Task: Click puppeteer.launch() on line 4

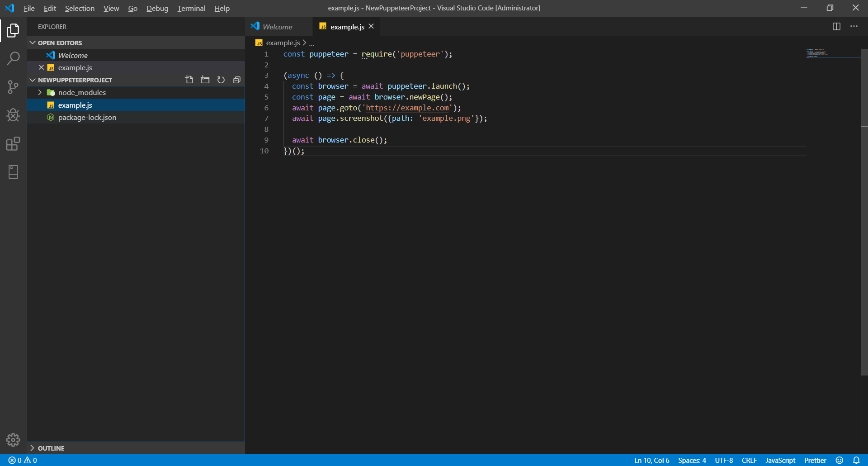Action: click(x=426, y=86)
